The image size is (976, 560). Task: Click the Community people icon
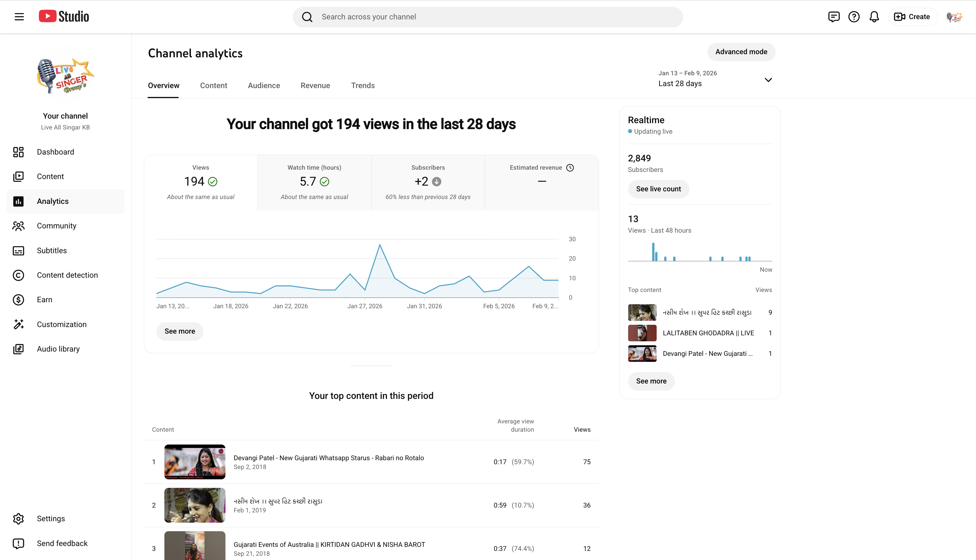(x=19, y=226)
